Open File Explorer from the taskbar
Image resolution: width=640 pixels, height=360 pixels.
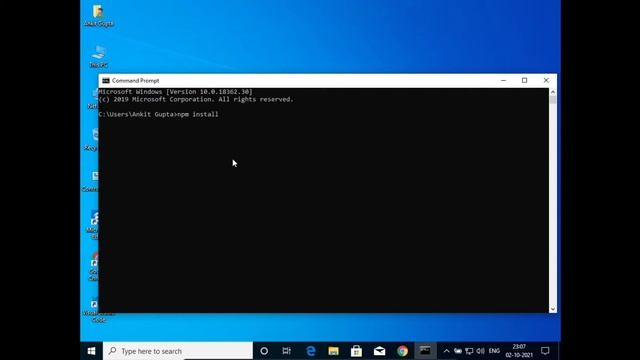tap(333, 351)
